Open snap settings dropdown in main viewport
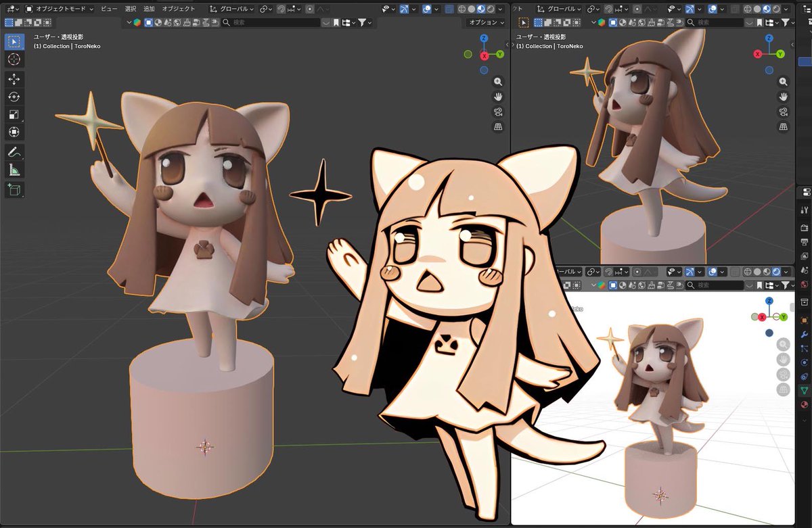This screenshot has height=528, width=812. click(x=295, y=9)
